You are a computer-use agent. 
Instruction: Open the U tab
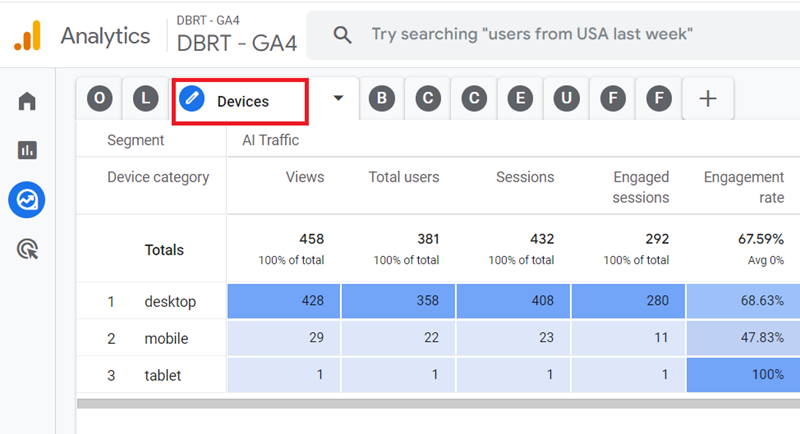coord(567,98)
